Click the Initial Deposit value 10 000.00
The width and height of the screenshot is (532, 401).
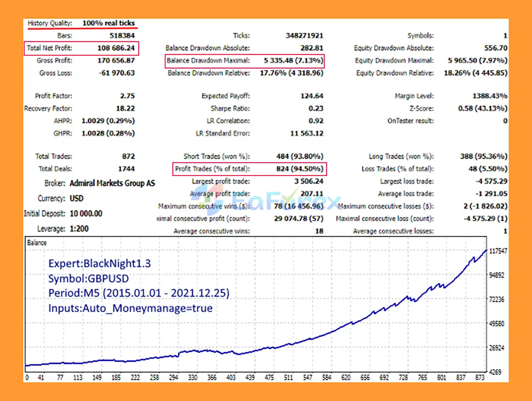point(86,213)
